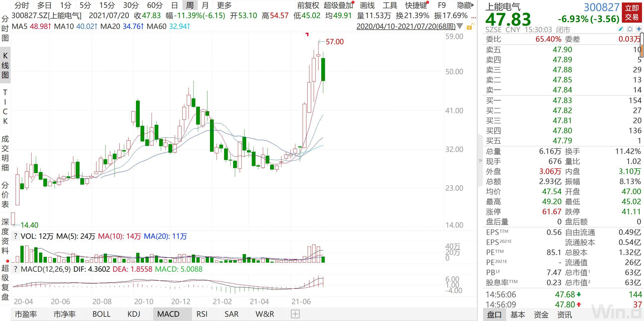The height and width of the screenshot is (321, 644).
Task: Click the 57.00 high price marker
Action: click(335, 42)
